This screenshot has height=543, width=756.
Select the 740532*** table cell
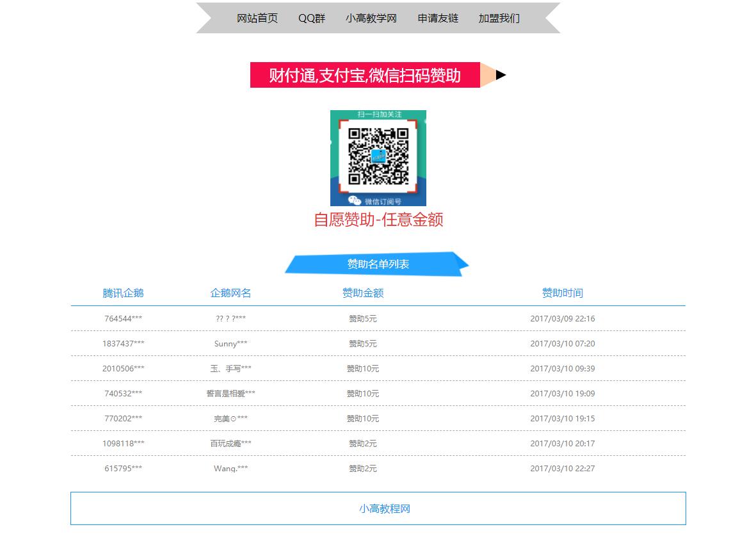[123, 394]
